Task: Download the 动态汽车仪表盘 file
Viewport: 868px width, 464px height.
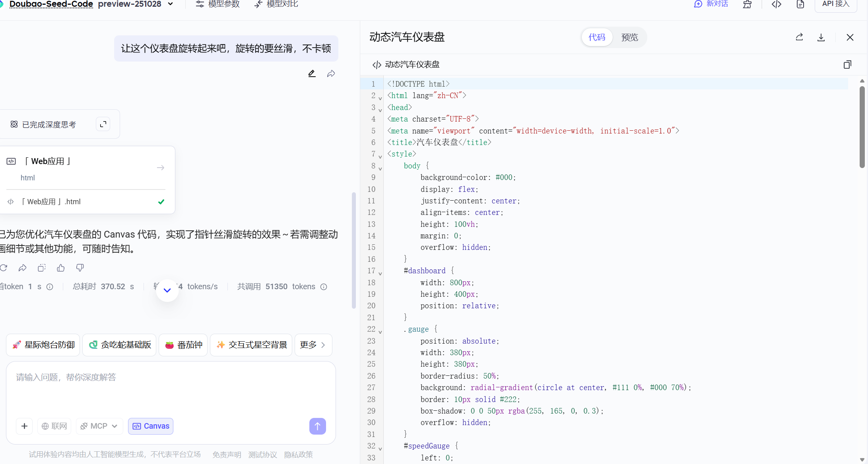Action: coord(821,37)
